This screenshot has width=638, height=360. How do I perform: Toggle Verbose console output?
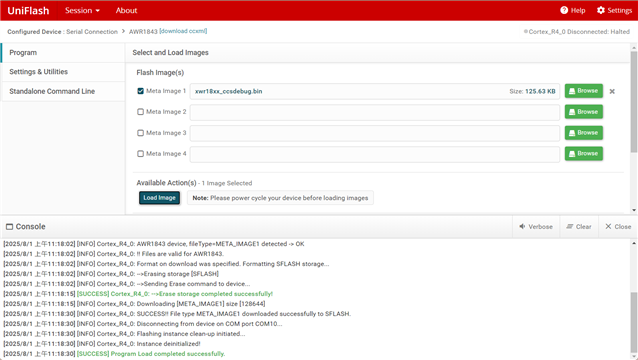point(536,227)
